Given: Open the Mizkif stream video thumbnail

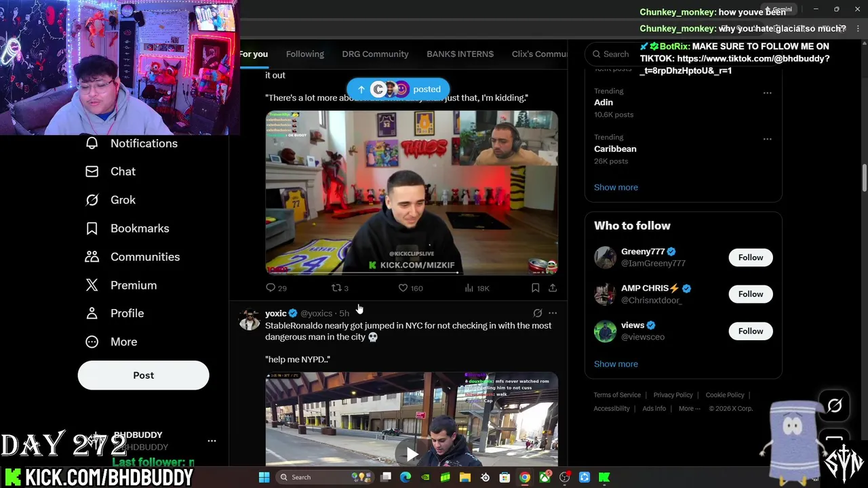Looking at the screenshot, I should pyautogui.click(x=412, y=192).
